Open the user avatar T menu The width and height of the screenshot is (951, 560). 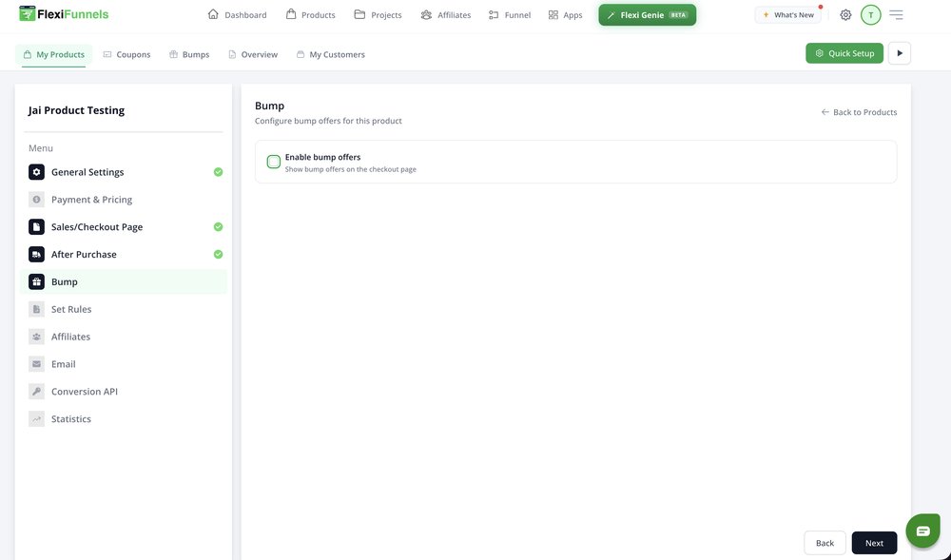871,14
